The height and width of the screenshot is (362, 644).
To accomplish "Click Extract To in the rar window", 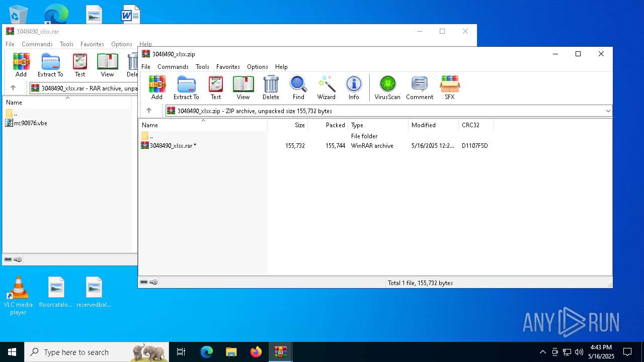I will (50, 65).
